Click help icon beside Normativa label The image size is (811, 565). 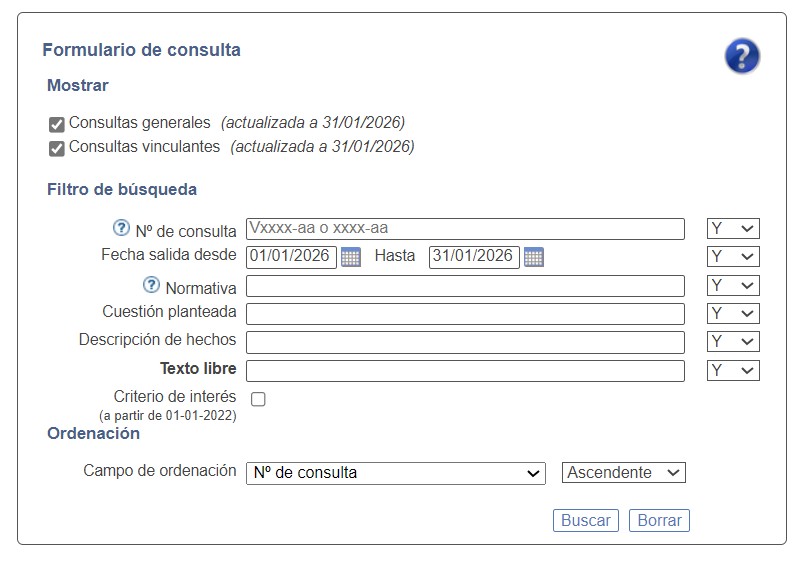coord(152,285)
